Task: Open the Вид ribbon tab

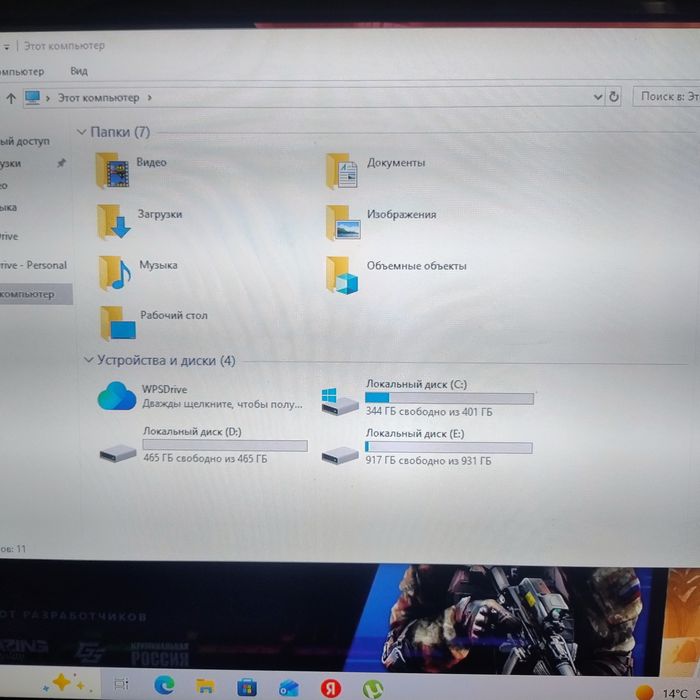Action: tap(79, 71)
